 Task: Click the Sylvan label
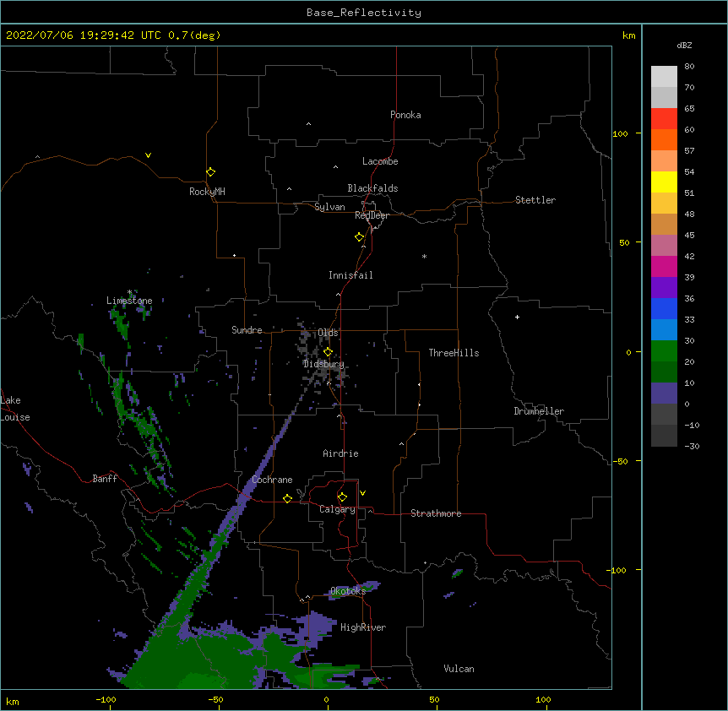[x=329, y=207]
